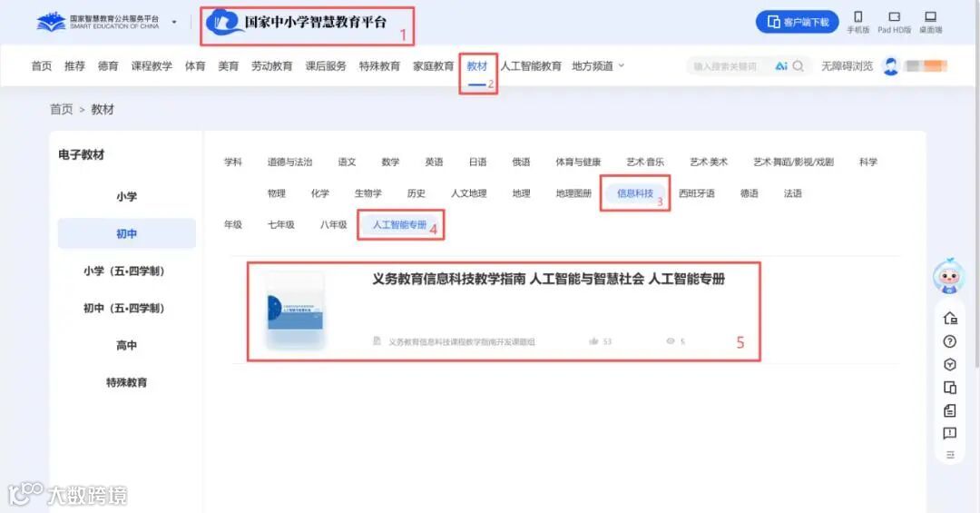Click the search keyword input field
980x513 pixels.
(728, 65)
